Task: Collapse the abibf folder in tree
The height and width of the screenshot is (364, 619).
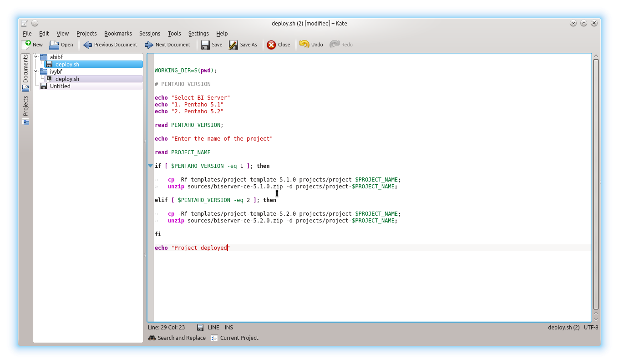Action: (x=36, y=57)
